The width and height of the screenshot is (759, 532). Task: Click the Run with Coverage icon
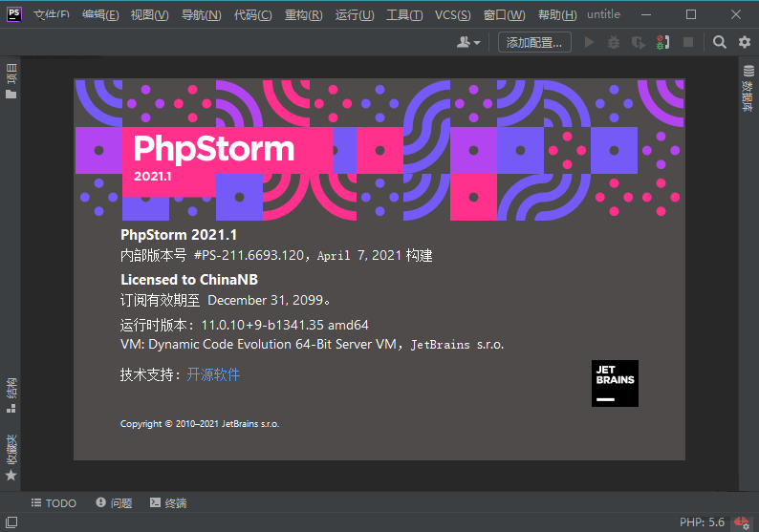pyautogui.click(x=639, y=43)
